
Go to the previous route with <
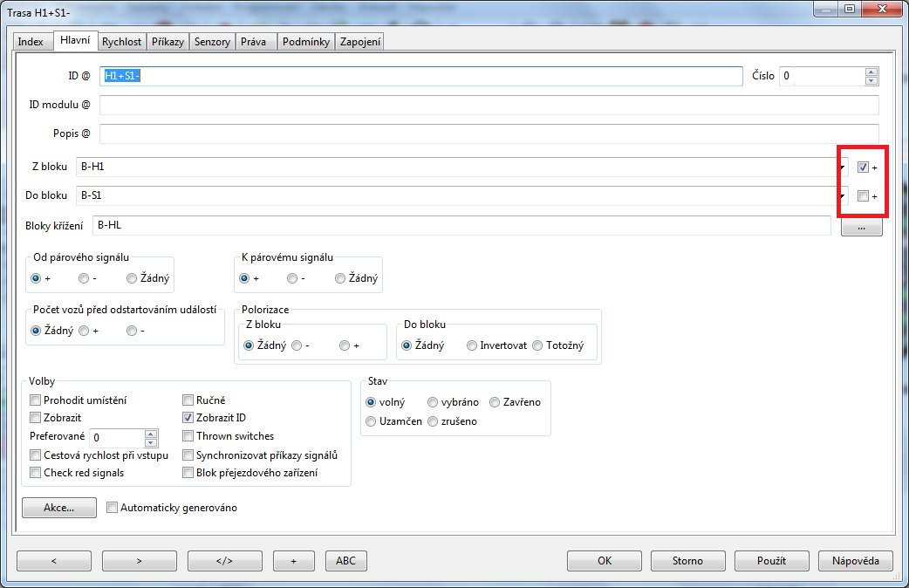pyautogui.click(x=53, y=561)
